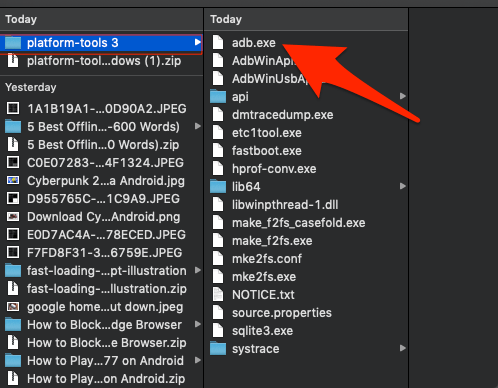This screenshot has width=498, height=388.
Task: Click the Today header in right column
Action: [x=226, y=19]
